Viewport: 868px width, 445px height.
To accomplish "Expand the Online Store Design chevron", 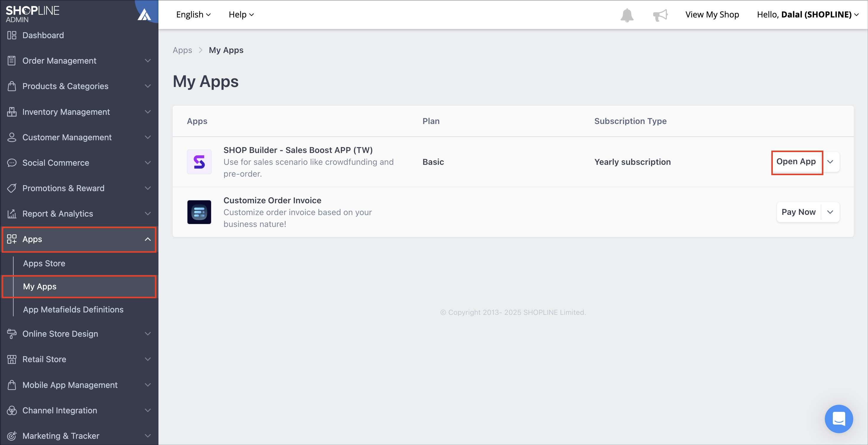I will tap(148, 334).
